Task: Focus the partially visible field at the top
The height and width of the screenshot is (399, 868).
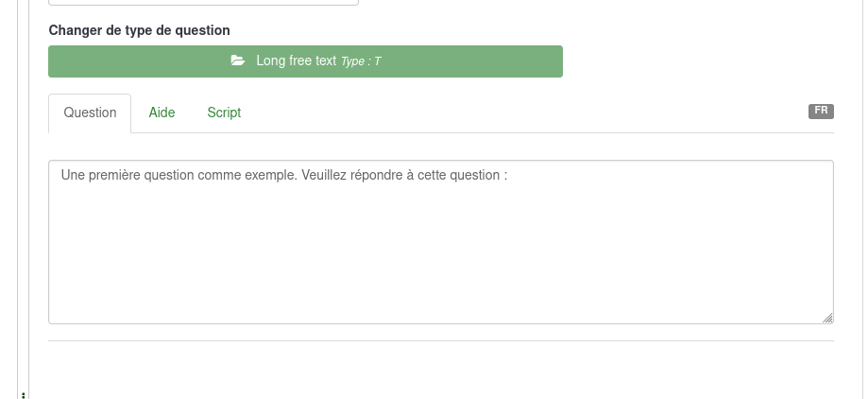Action: (x=203, y=2)
